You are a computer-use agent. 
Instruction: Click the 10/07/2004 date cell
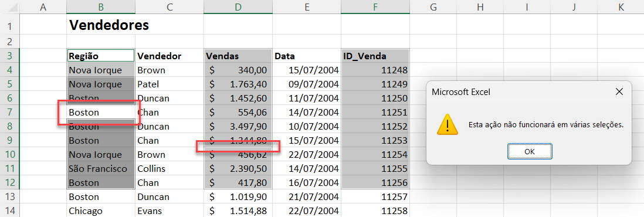pos(306,126)
